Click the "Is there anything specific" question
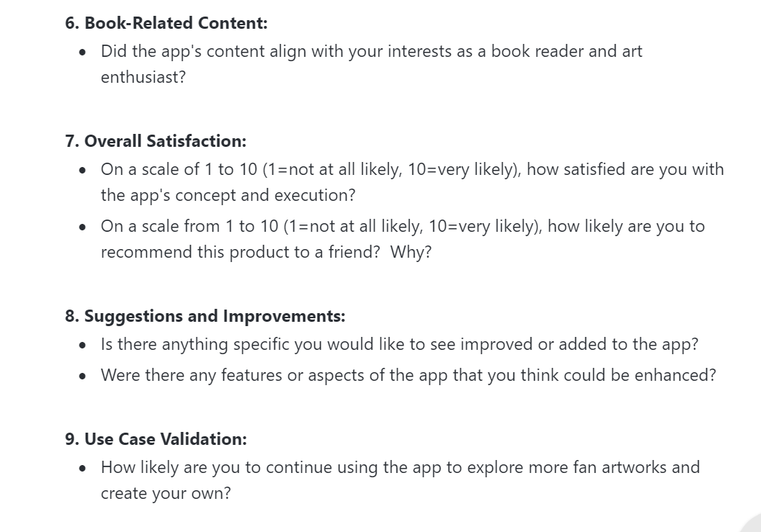Viewport: 761px width, 532px height. 400,344
